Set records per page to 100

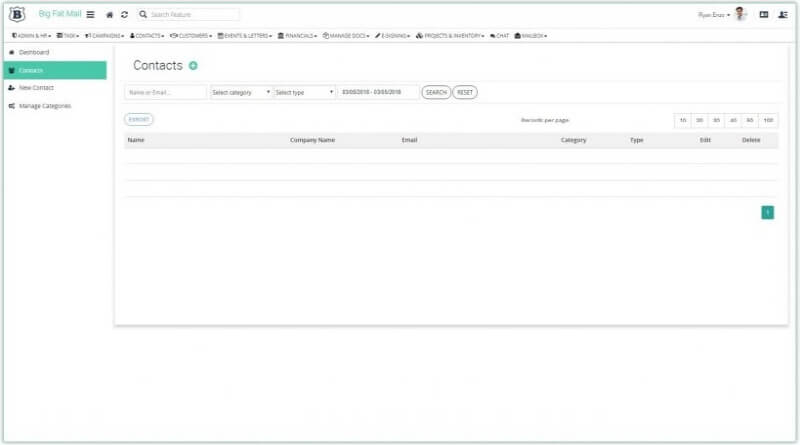point(768,120)
